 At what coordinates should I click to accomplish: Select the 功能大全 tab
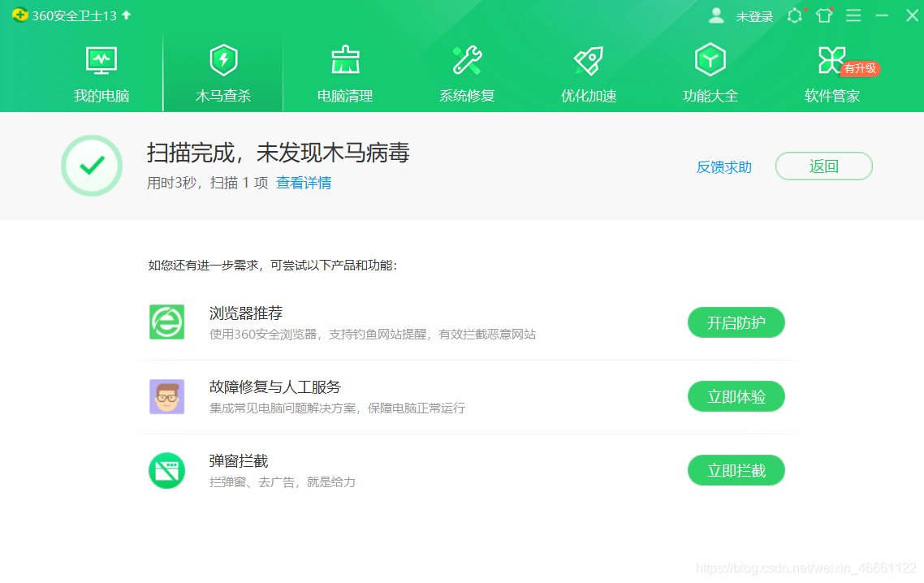710,74
